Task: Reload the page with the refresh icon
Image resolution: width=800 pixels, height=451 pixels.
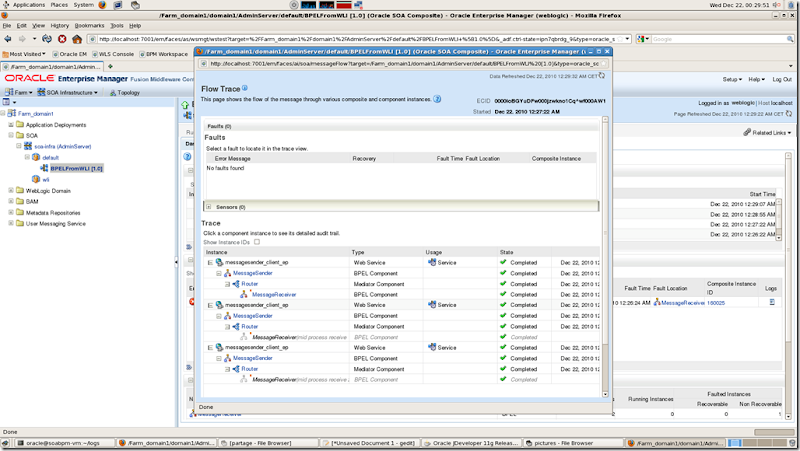Action: [47, 39]
